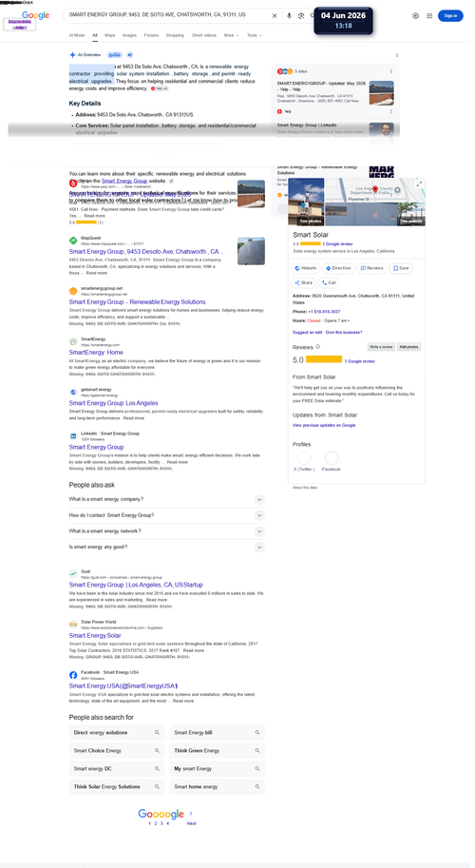Expand the More search filters dropdown
Image resolution: width=475 pixels, height=868 pixels.
(231, 35)
